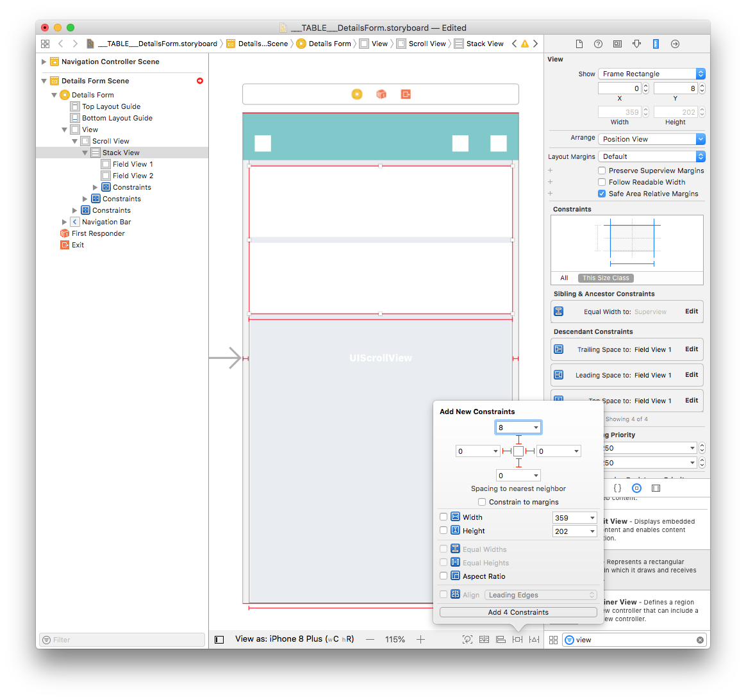Enable Preserve Superview Margins
This screenshot has height=700, width=746.
click(602, 171)
